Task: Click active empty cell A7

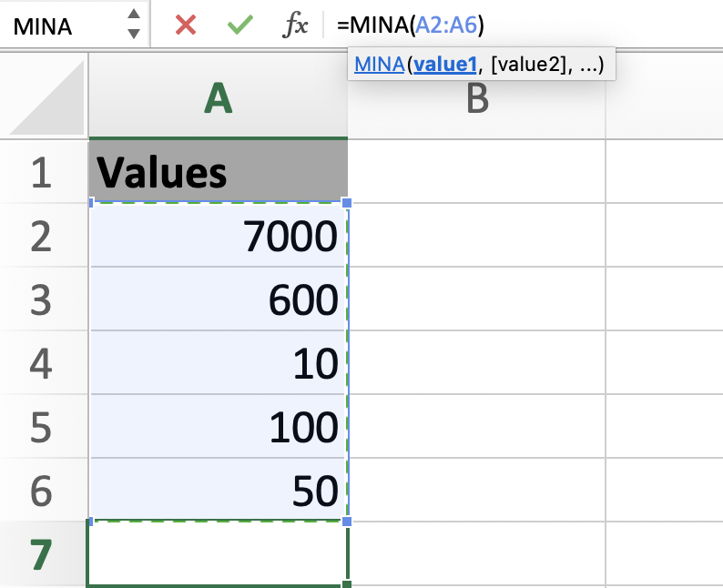Action: (218, 554)
